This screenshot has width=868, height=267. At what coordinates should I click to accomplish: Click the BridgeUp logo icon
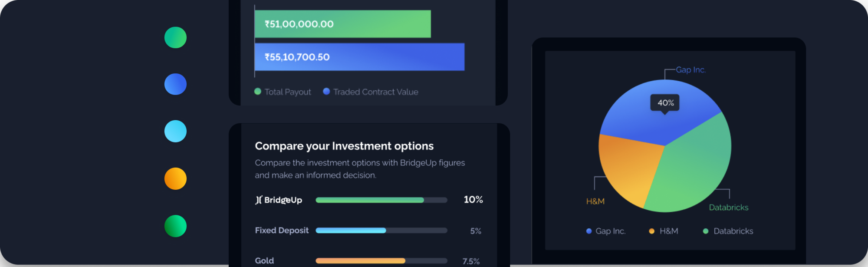[259, 200]
